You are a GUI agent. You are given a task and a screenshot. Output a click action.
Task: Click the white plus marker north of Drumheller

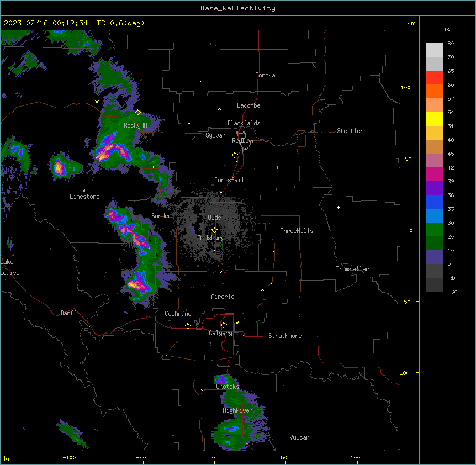[x=338, y=207]
